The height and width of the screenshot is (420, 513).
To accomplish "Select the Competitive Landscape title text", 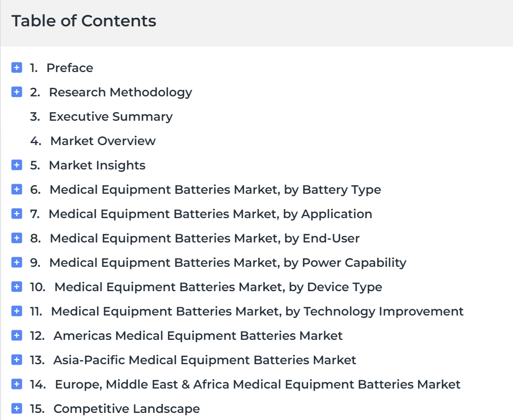I will tap(127, 409).
